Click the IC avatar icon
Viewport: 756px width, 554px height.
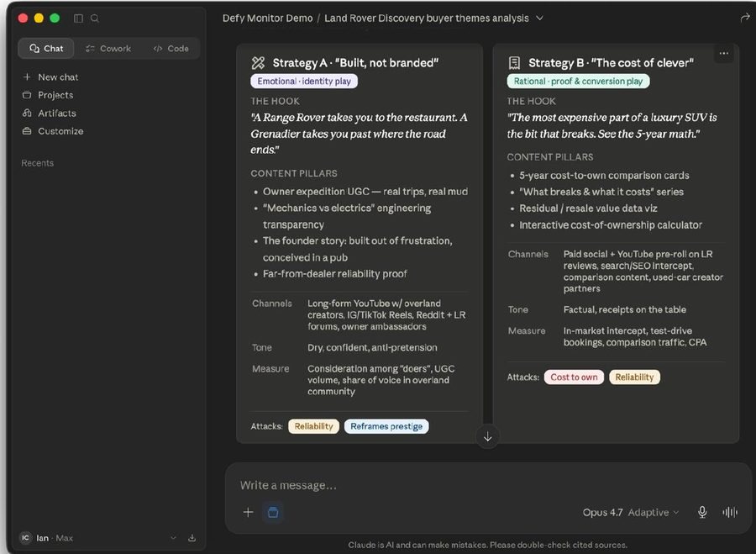25,537
